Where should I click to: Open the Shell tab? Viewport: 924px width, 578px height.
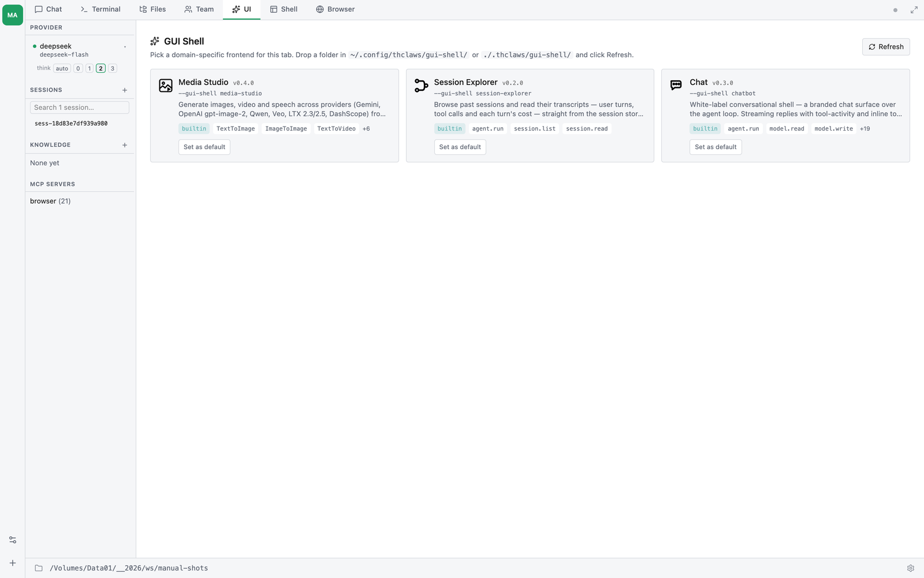[x=284, y=9]
